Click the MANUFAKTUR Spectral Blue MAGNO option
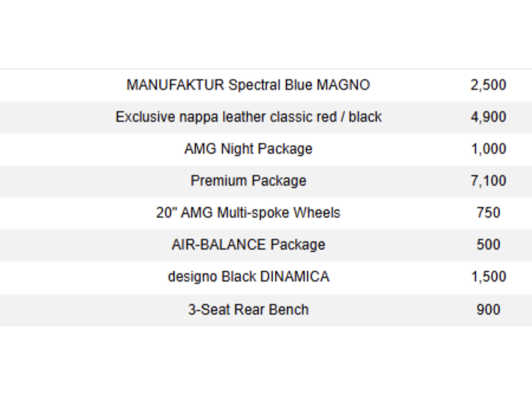This screenshot has height=399, width=532. coord(248,85)
